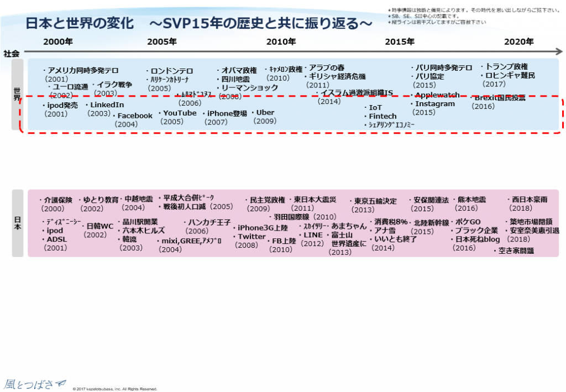Click the text 'iPhone3G上陸'

click(263, 228)
